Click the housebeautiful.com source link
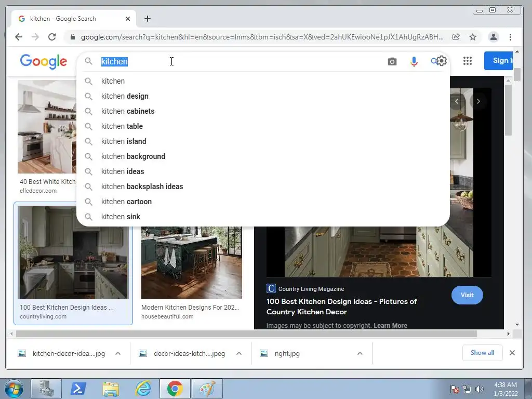Screen dimensions: 532x399 [167, 316]
